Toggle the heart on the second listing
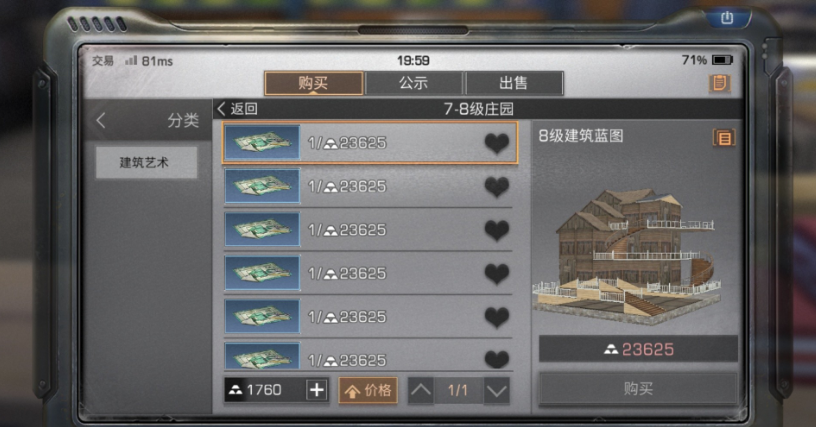The image size is (816, 427). point(496,187)
